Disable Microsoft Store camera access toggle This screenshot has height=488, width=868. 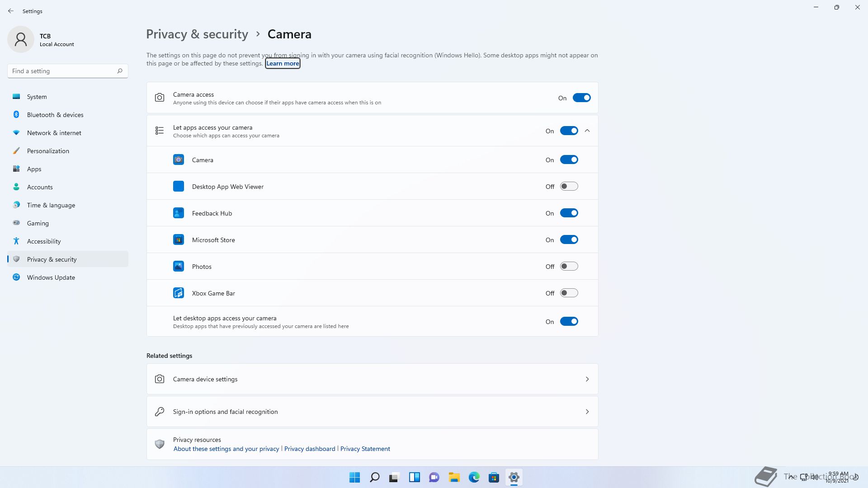[x=569, y=240]
